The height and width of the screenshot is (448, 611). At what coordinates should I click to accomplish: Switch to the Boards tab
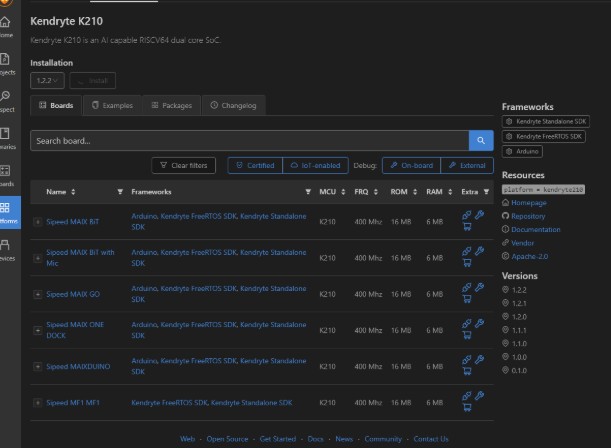click(56, 106)
